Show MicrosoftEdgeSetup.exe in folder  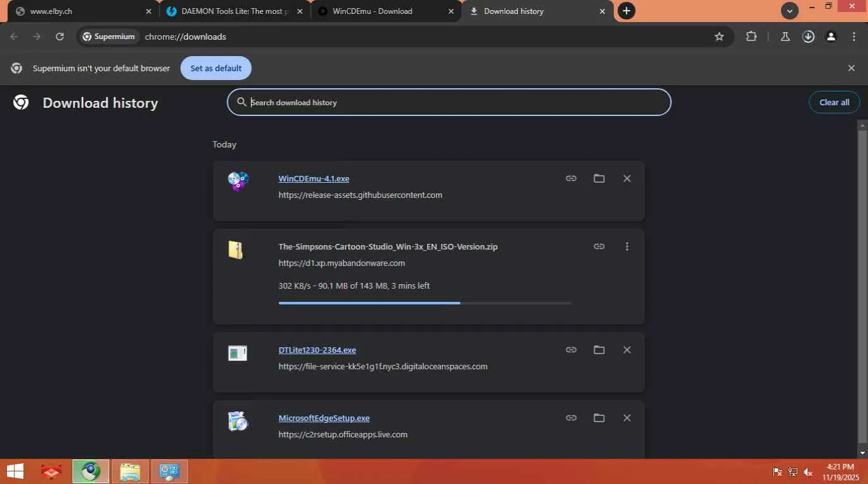coord(599,418)
